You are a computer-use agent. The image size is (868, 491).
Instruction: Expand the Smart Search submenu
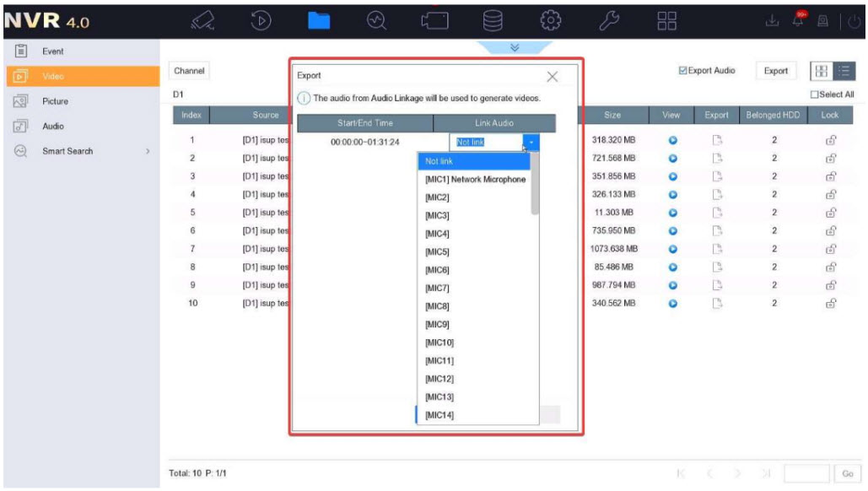[148, 152]
